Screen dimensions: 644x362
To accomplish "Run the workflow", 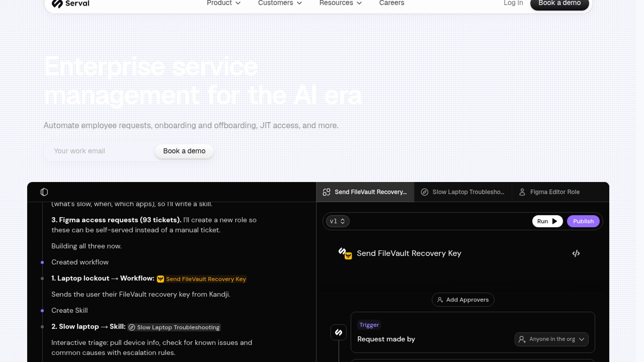I will [547, 221].
